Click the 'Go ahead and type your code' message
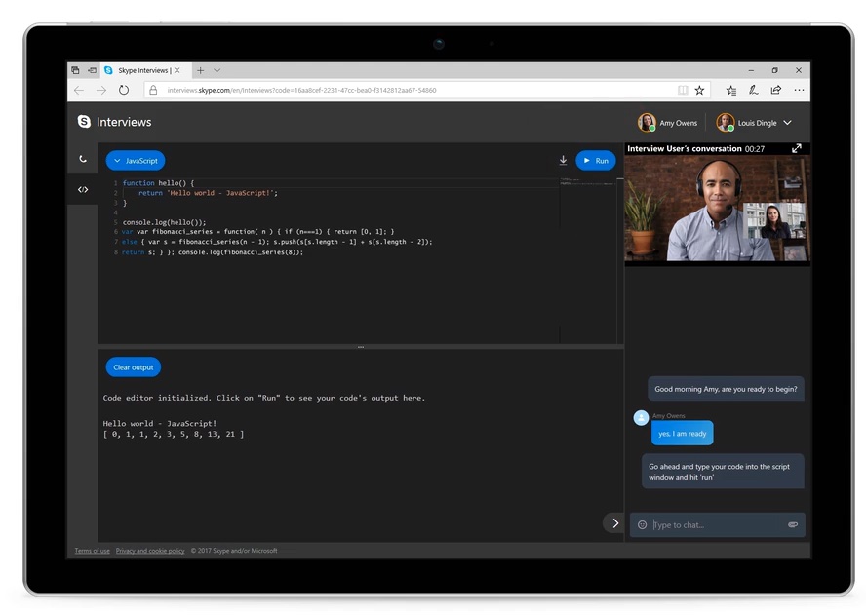This screenshot has width=866, height=616. [723, 472]
